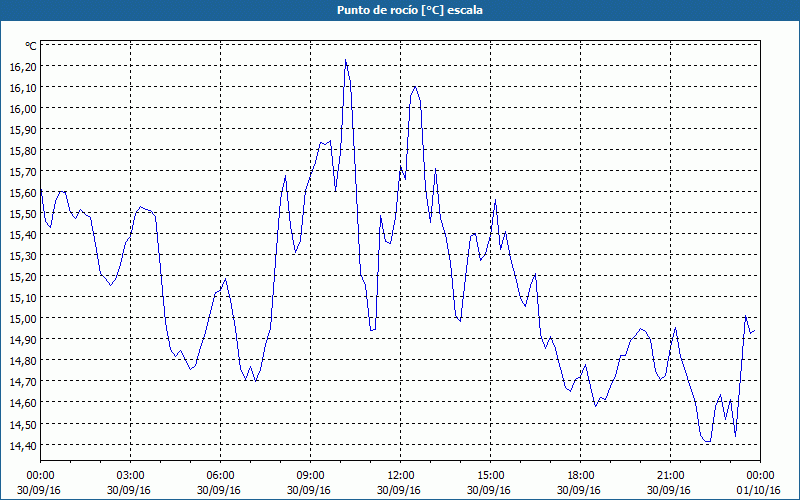
Task: Click the 16,10 y-axis label
Action: click(23, 88)
